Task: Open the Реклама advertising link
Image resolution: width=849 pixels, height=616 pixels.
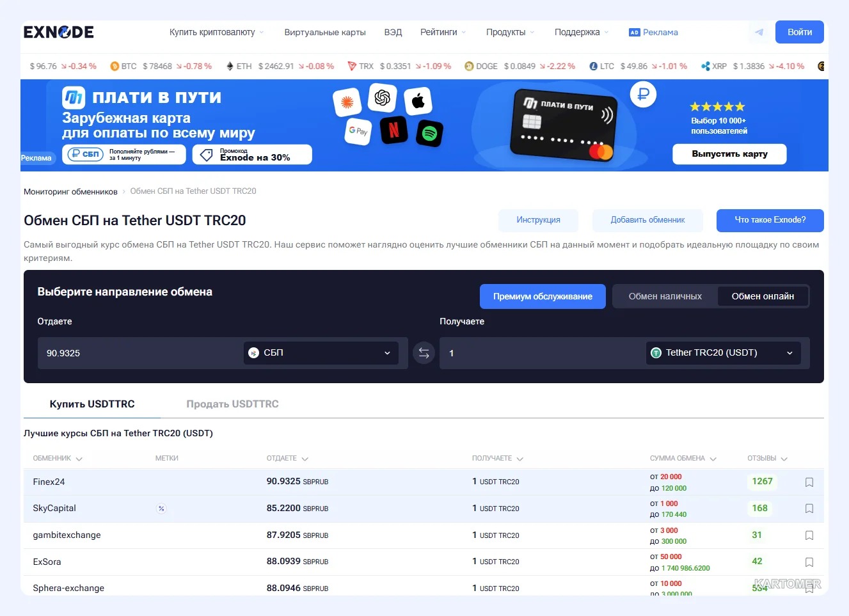Action: click(x=653, y=32)
